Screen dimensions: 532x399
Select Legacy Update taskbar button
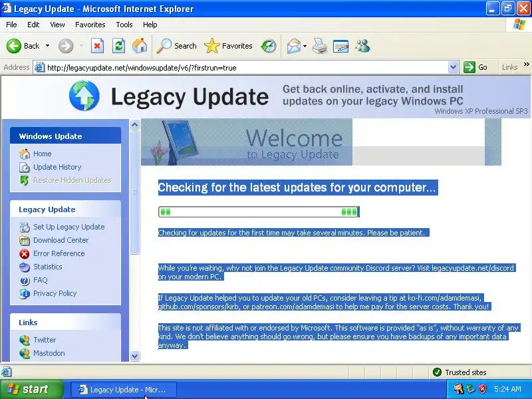coord(124,390)
